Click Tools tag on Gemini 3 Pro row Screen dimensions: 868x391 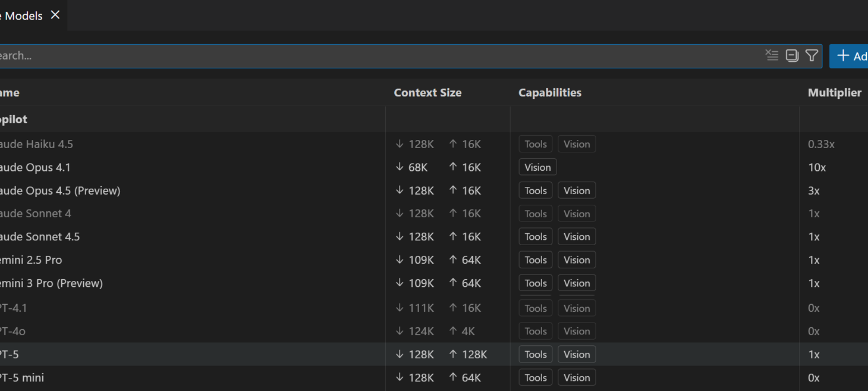(536, 283)
